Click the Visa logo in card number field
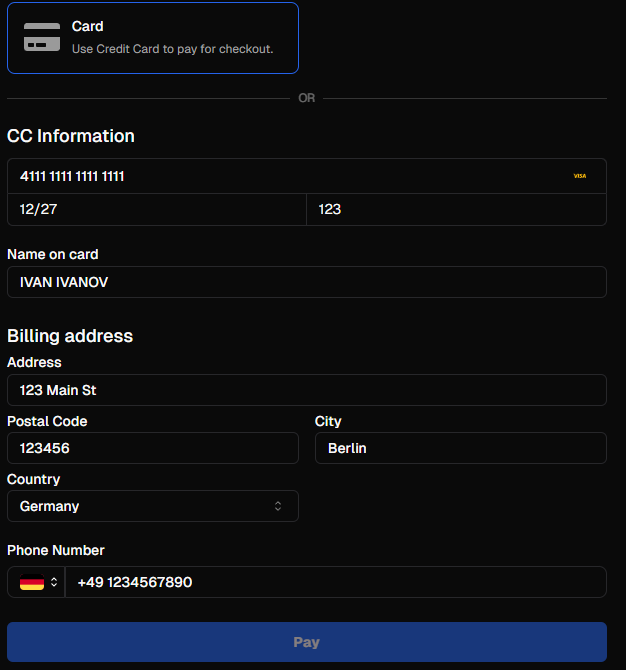 (x=580, y=176)
